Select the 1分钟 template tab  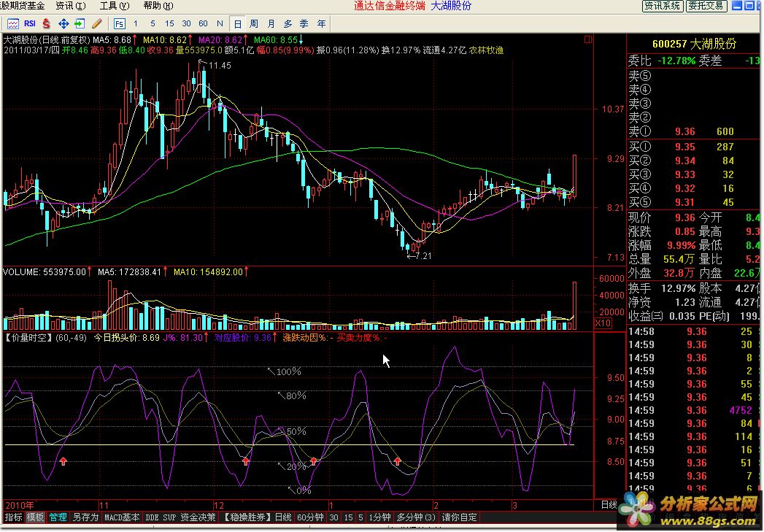[379, 517]
